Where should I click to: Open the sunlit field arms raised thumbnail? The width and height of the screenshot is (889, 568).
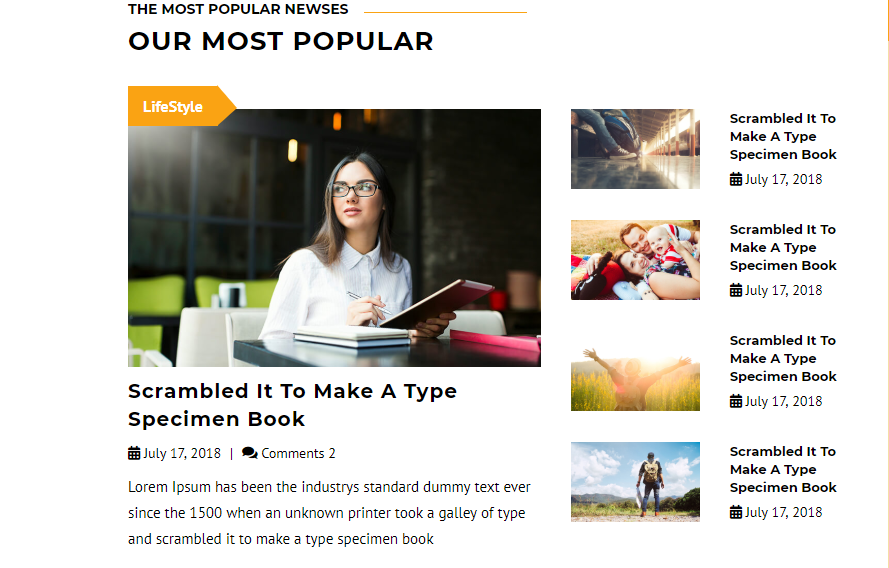pyautogui.click(x=635, y=371)
